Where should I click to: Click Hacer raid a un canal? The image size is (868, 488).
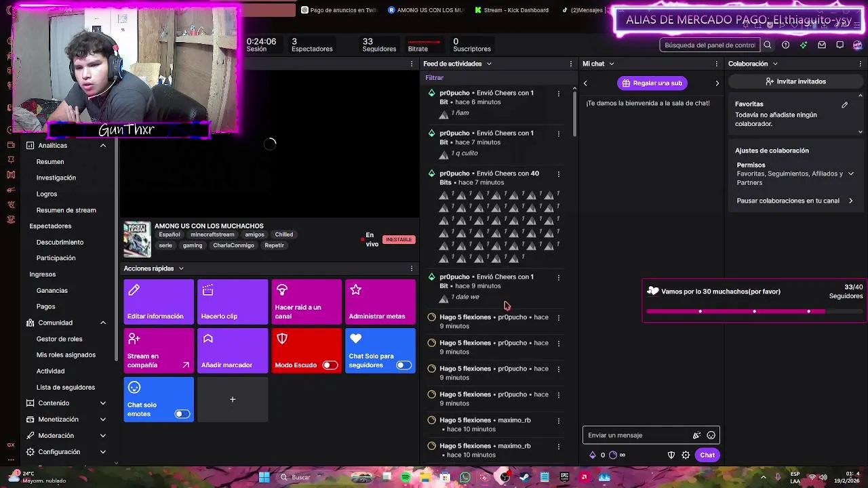(x=307, y=302)
